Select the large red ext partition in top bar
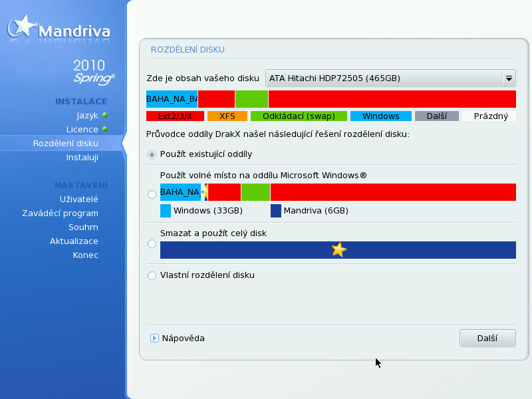This screenshot has height=399, width=532. [392, 99]
